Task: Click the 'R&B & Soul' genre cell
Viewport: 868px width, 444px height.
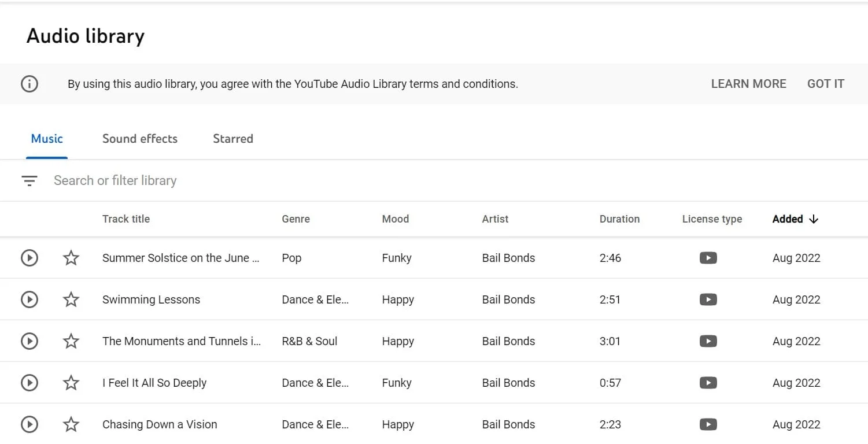Action: tap(309, 341)
